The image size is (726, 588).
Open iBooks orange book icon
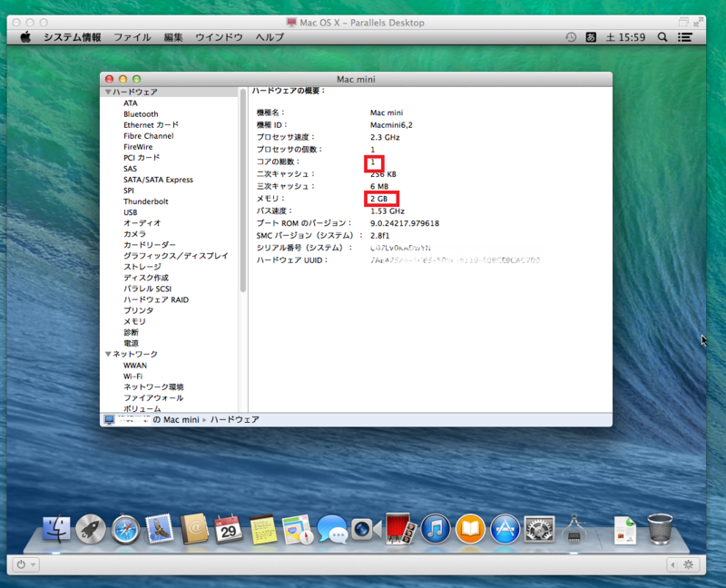[470, 529]
